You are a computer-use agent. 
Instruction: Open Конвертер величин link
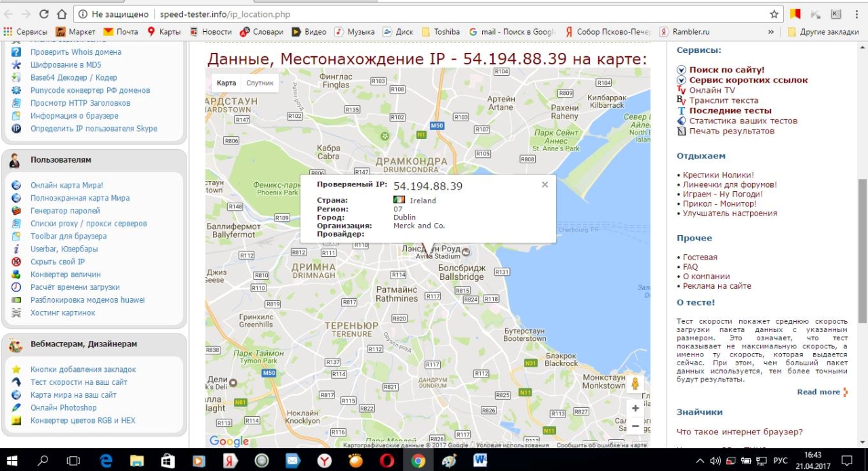66,274
